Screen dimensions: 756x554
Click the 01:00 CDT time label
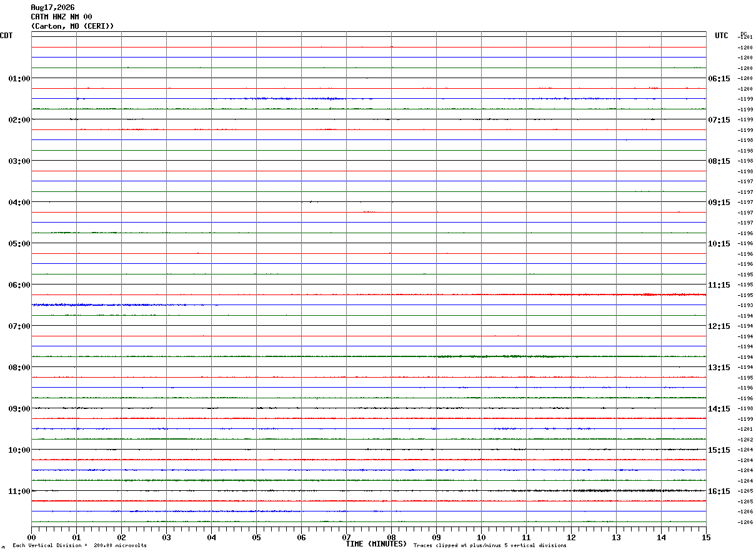pyautogui.click(x=19, y=79)
